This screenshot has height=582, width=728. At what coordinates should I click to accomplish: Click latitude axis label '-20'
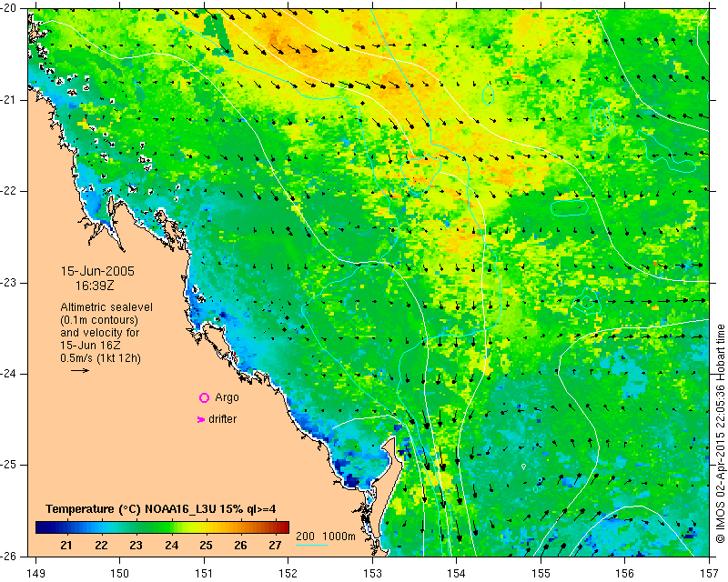tap(9, 8)
